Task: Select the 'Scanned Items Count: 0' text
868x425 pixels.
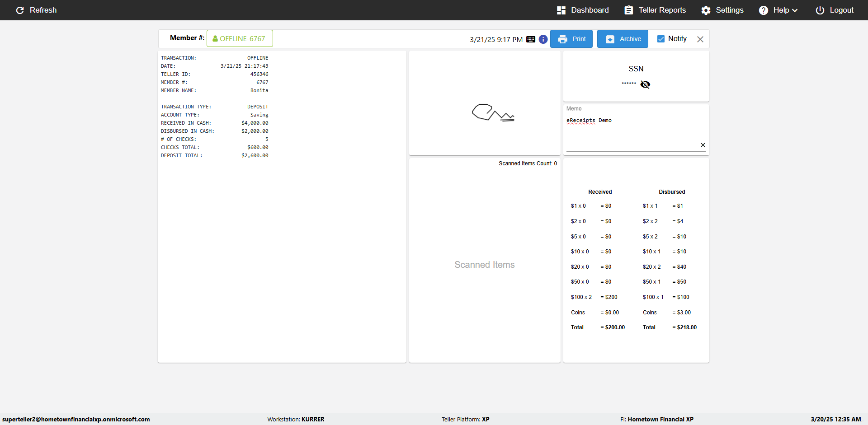Action: pyautogui.click(x=528, y=163)
